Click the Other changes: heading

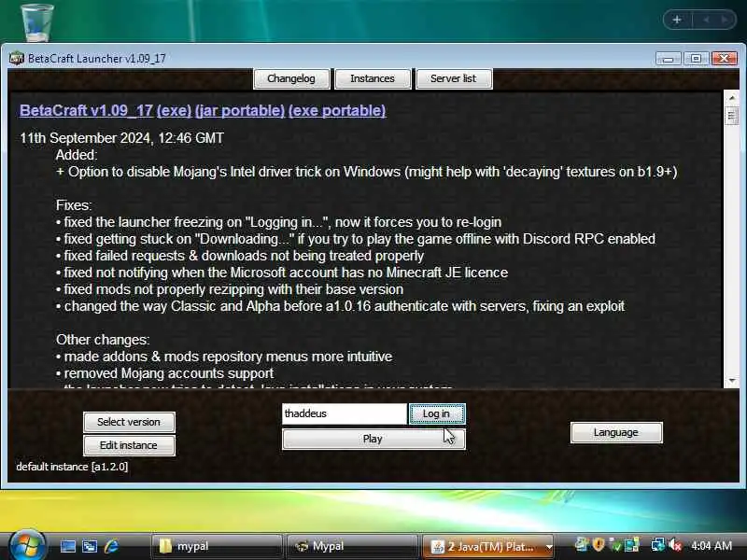(x=103, y=340)
